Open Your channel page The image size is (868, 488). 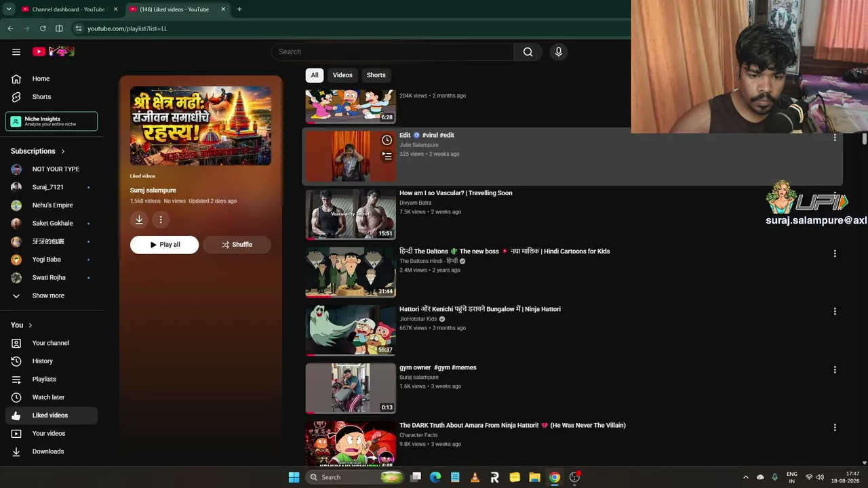point(52,343)
